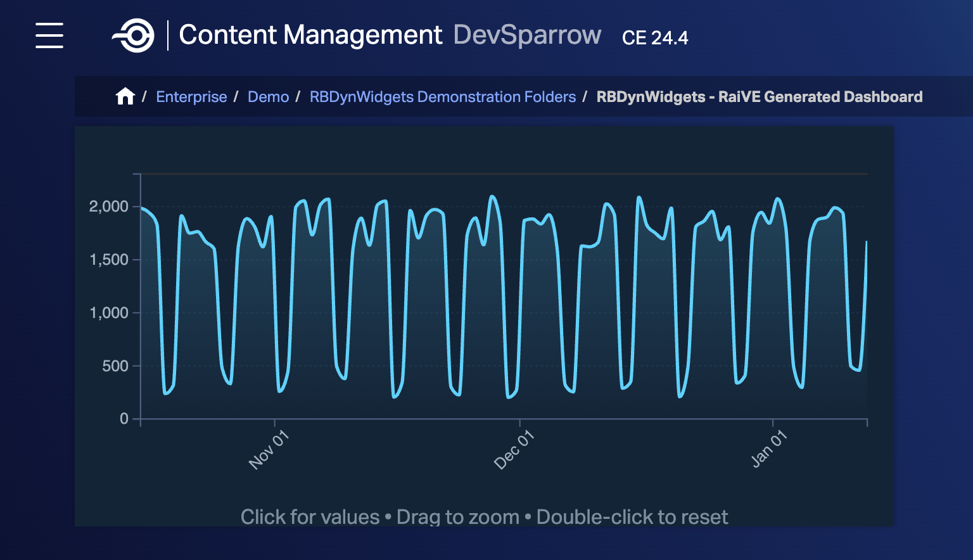Navigate to the Demo breadcrumb folder
Viewport: 973px width, 560px height.
pyautogui.click(x=268, y=97)
